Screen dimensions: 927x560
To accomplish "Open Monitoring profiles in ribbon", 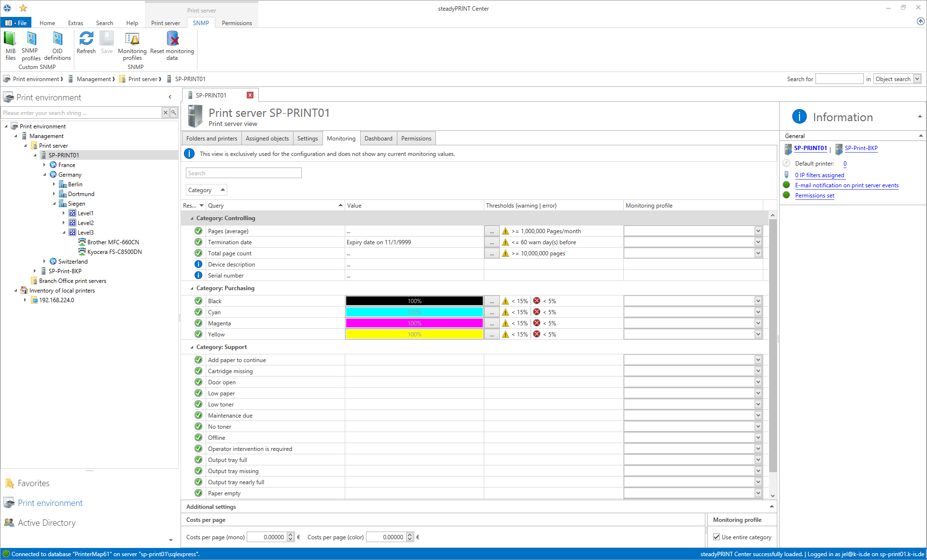I will 132,46.
